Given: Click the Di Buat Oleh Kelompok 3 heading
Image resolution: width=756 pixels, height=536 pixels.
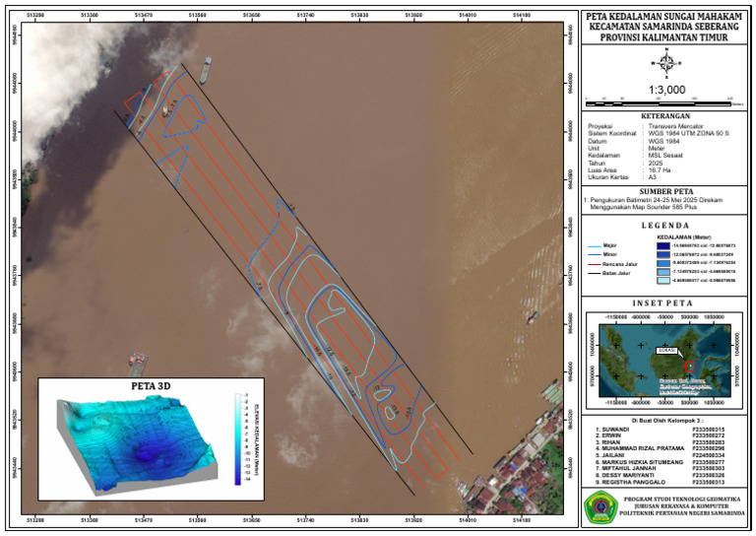Looking at the screenshot, I should [666, 421].
